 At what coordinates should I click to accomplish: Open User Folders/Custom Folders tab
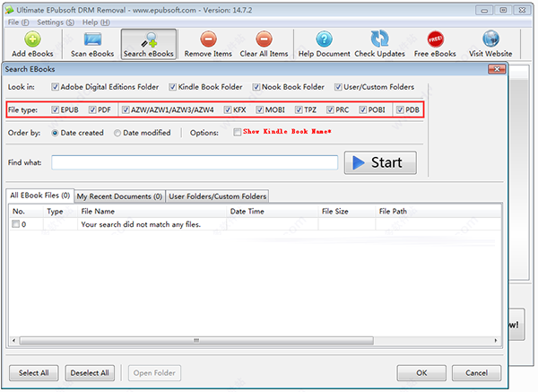[218, 196]
